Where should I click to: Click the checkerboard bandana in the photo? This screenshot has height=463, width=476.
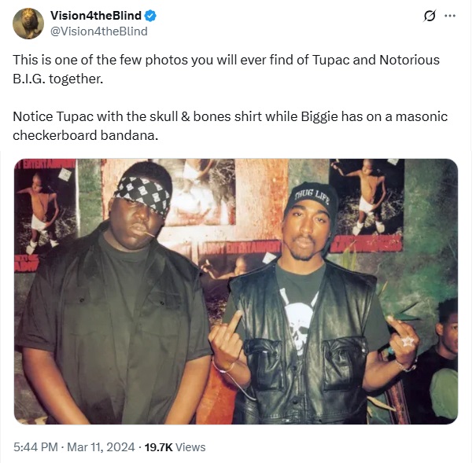142,196
